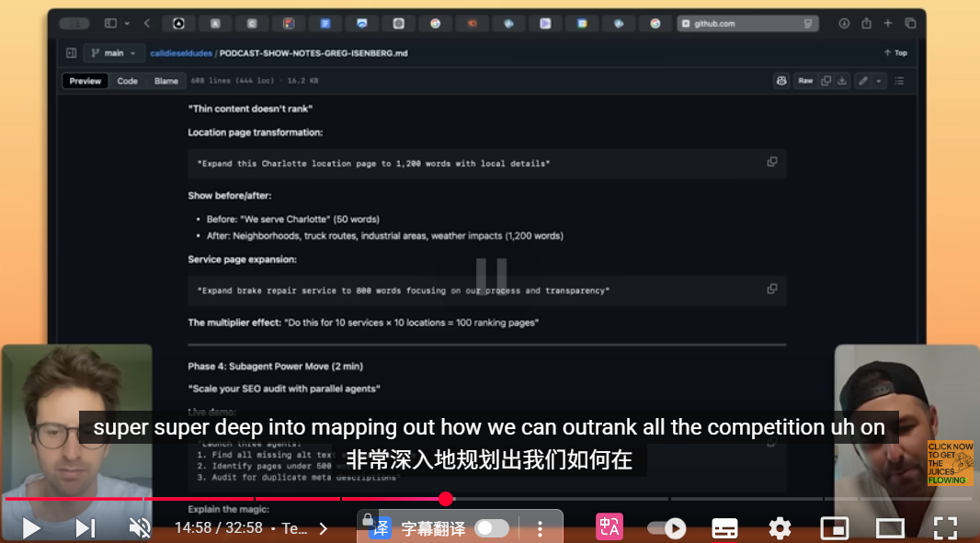This screenshot has width=980, height=543.
Task: Click The multiplier effect text line
Action: click(x=363, y=322)
